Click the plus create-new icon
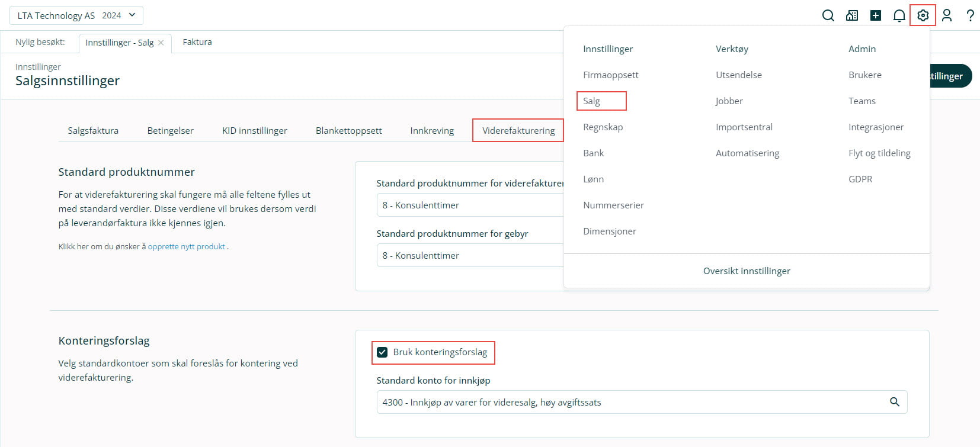The width and height of the screenshot is (980, 447). click(875, 16)
